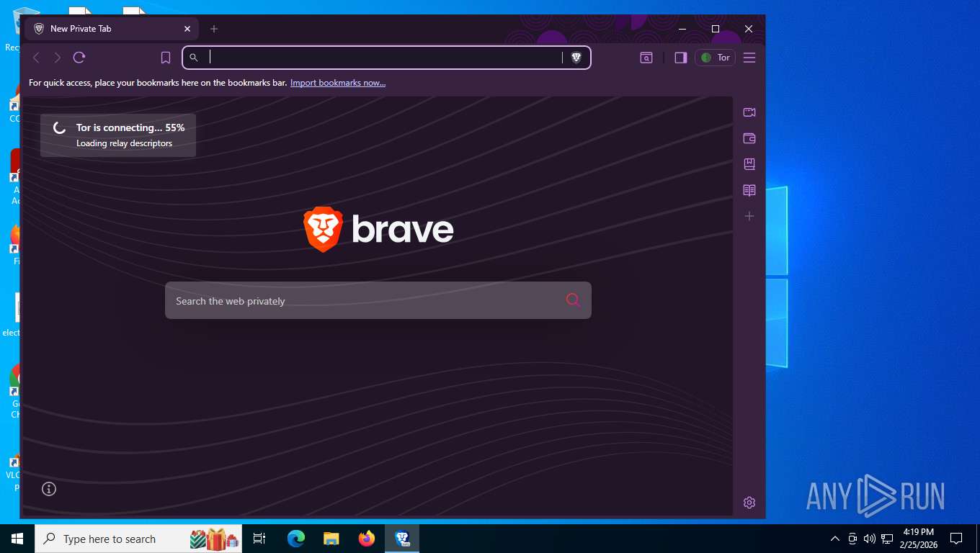Click the magnifier search submit icon

pos(573,300)
